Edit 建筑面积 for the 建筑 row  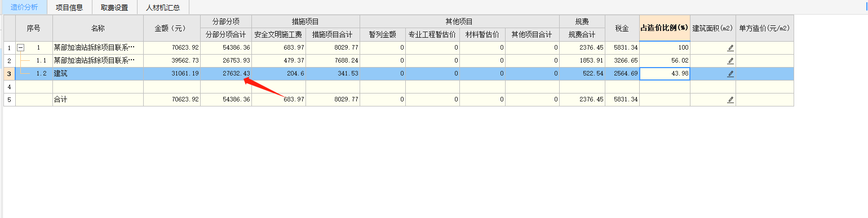[x=730, y=74]
